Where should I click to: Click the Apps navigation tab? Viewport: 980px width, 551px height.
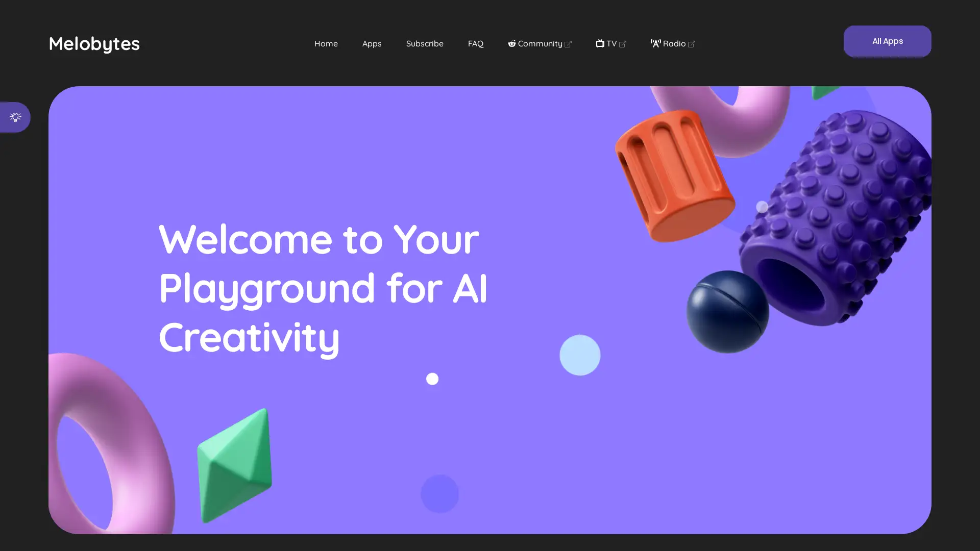pyautogui.click(x=372, y=43)
